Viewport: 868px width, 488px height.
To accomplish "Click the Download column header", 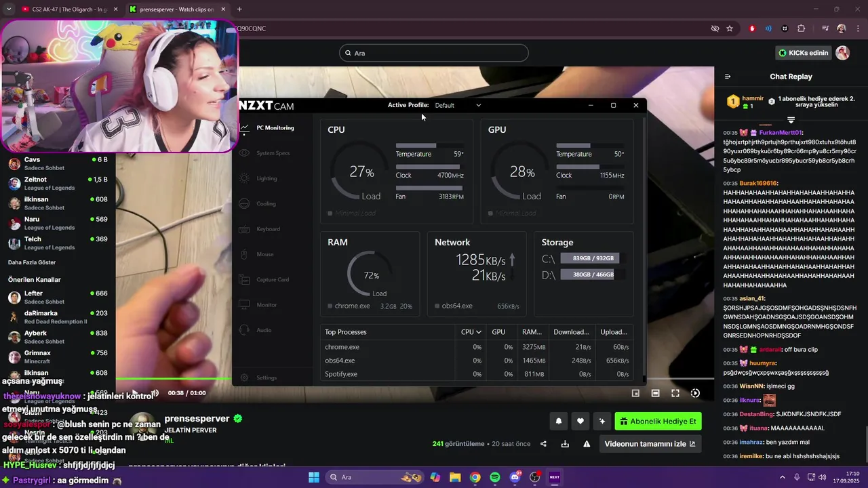I will [x=571, y=332].
